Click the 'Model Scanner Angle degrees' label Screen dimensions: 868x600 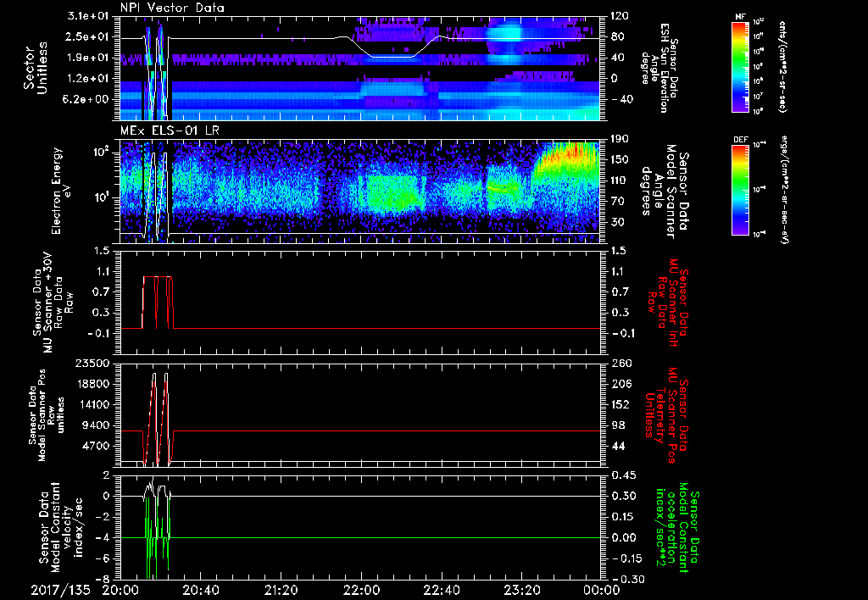[x=666, y=192]
